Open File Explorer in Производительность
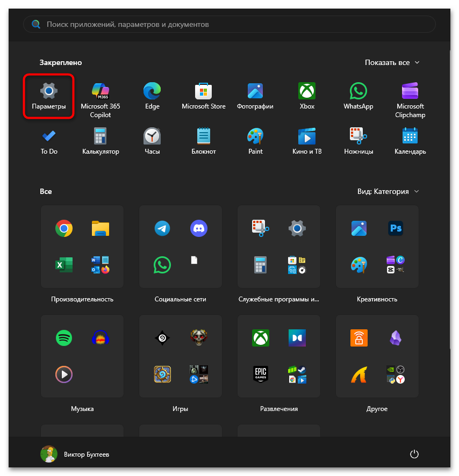 (101, 228)
